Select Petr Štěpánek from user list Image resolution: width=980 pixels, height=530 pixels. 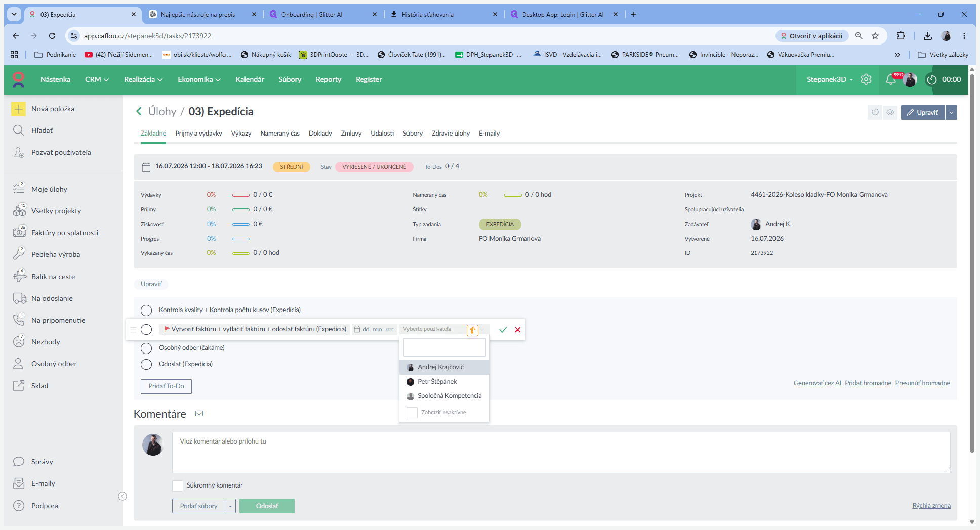[x=444, y=382]
